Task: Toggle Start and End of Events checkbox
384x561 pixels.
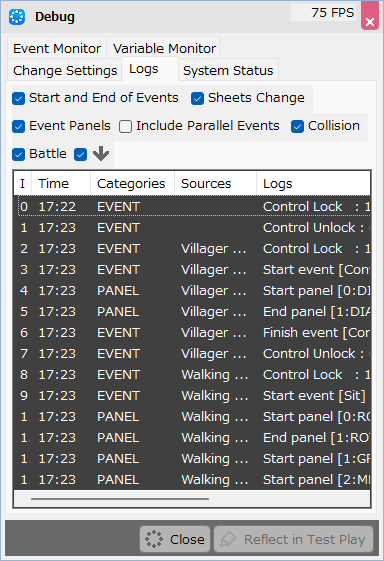Action: pyautogui.click(x=18, y=98)
